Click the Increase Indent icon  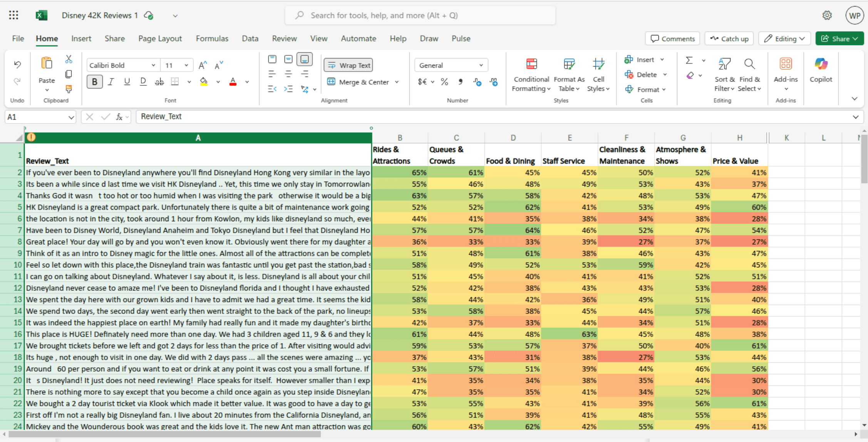tap(288, 89)
